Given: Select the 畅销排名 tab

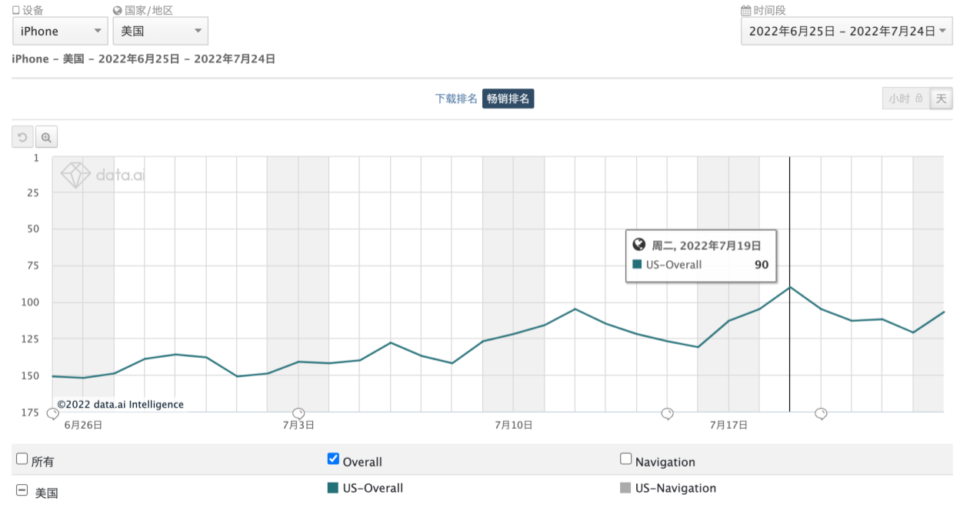Looking at the screenshot, I should point(508,99).
